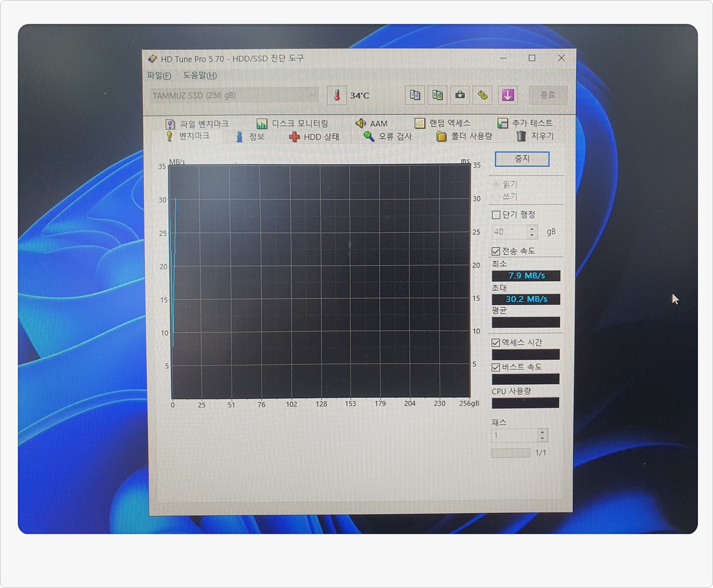
Task: Minimize the HD Tune Pro window
Action: pos(503,58)
